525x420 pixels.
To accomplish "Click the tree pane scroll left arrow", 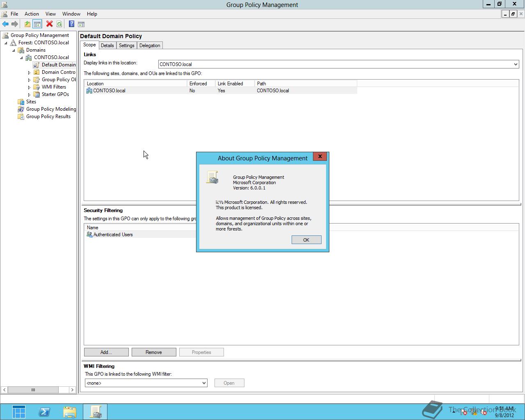I will (x=4, y=390).
